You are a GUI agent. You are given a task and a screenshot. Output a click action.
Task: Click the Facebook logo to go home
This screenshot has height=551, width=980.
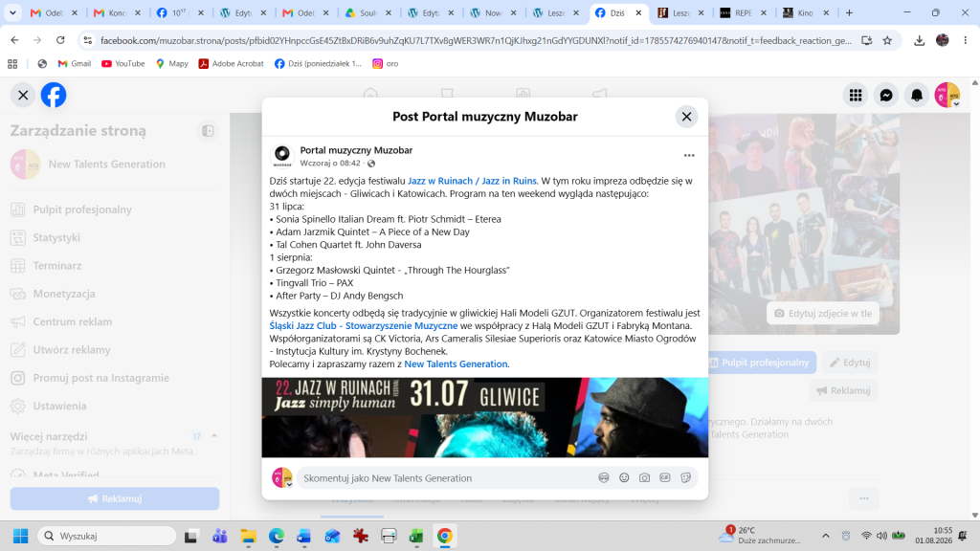54,95
